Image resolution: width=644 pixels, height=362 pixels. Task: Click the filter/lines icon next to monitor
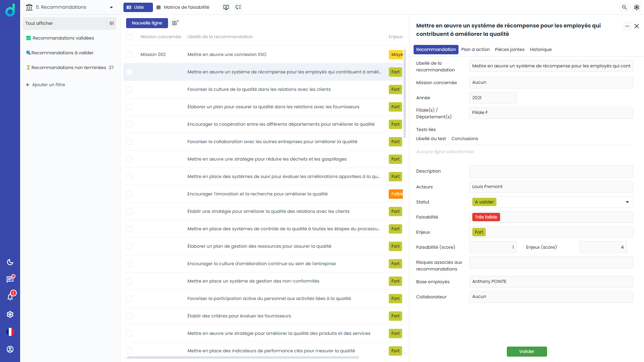239,7
